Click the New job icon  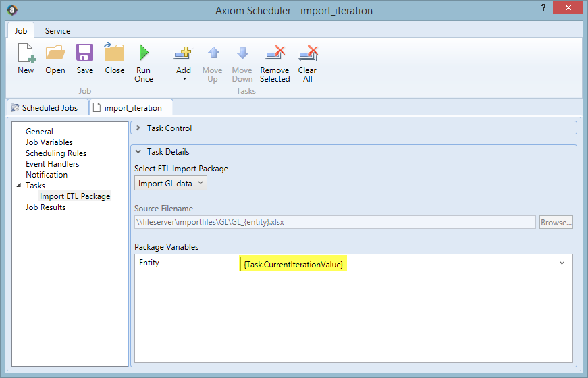26,53
